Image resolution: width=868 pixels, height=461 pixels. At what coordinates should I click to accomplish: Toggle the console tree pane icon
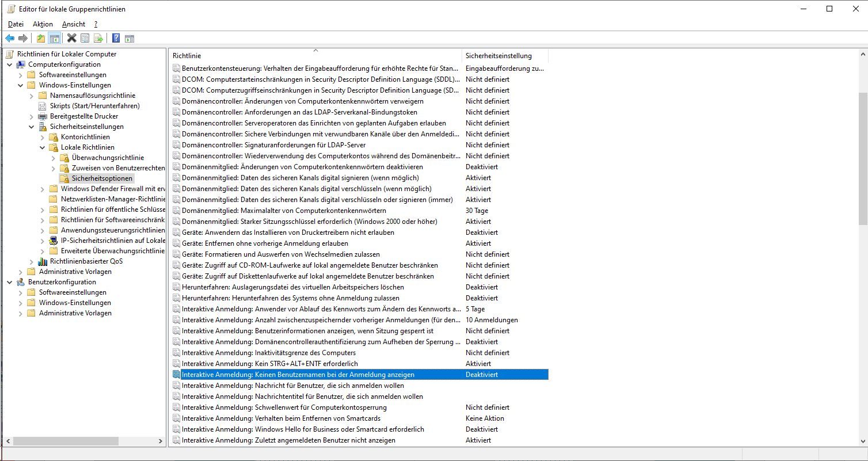[54, 38]
